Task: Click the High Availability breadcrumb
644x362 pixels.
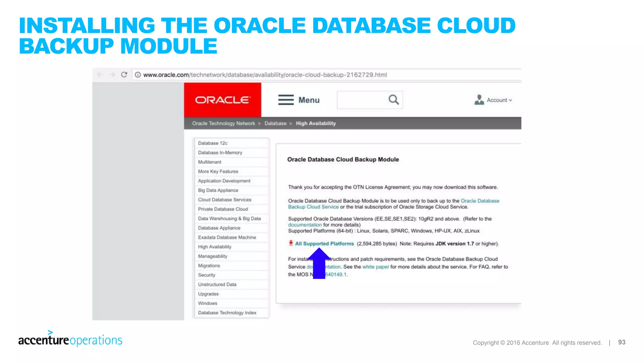Action: click(x=316, y=123)
